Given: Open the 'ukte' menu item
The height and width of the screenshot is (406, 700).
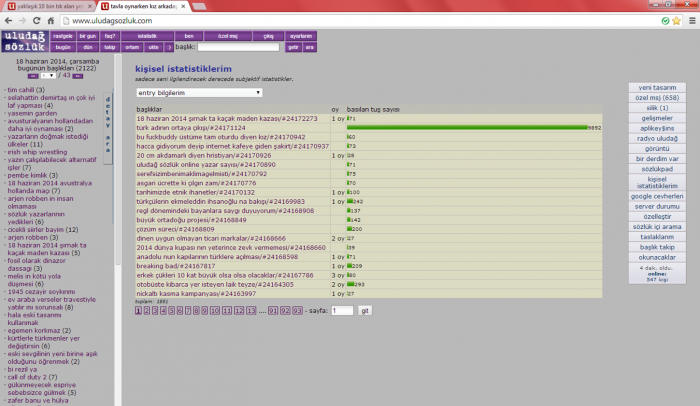Looking at the screenshot, I should tap(154, 47).
